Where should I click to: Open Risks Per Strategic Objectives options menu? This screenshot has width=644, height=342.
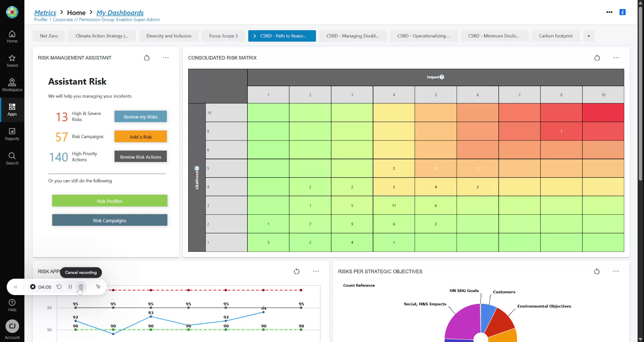[616, 271]
